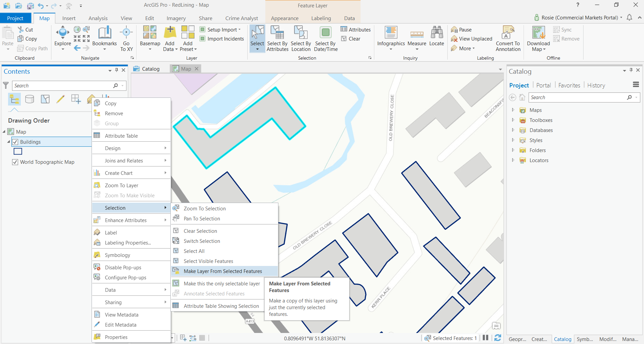Switch Contents to List By Editing
This screenshot has width=644, height=344.
point(60,99)
